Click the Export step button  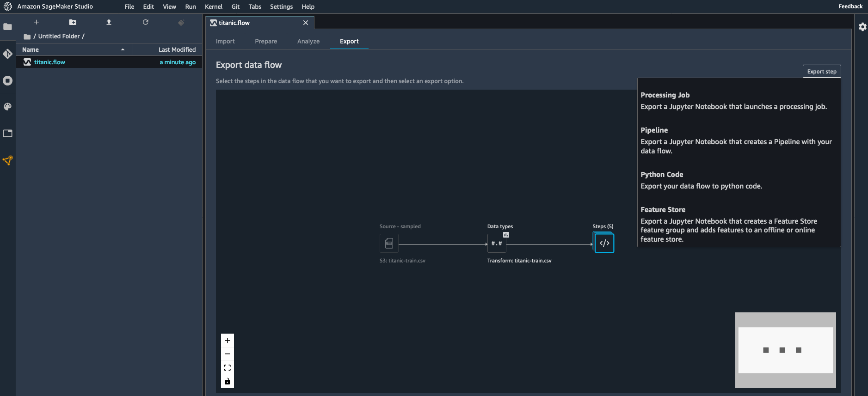(x=822, y=71)
